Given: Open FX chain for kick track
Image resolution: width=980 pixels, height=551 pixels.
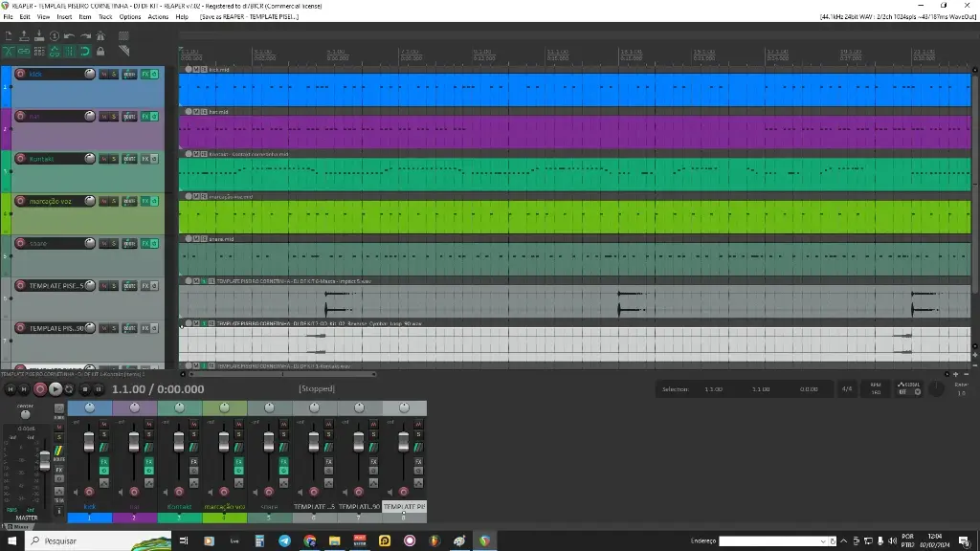Looking at the screenshot, I should (145, 74).
